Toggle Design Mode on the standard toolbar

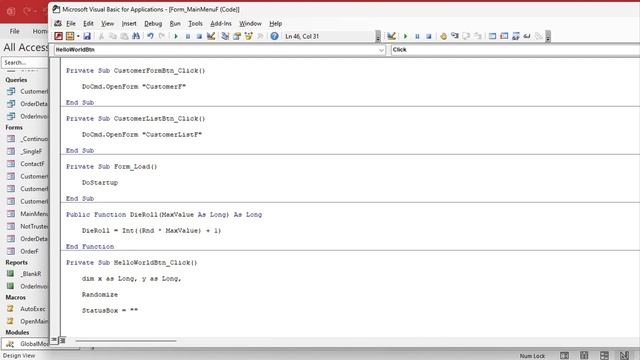tap(211, 36)
